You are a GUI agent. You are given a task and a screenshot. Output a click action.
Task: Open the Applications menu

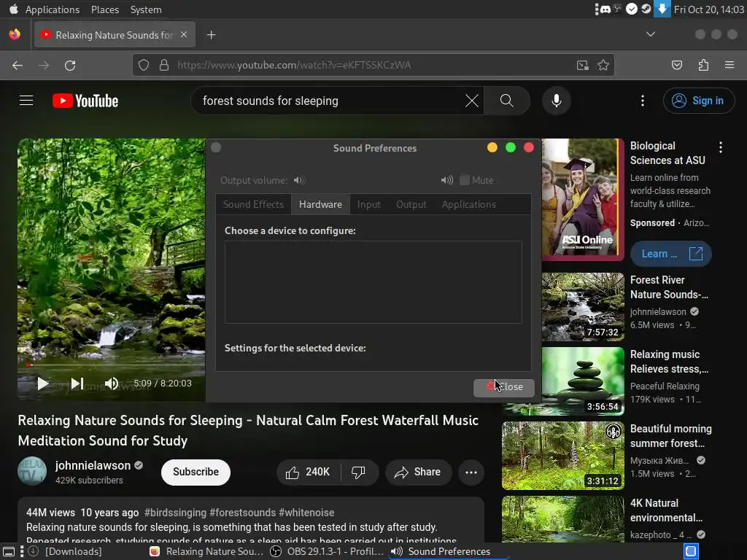coord(53,9)
